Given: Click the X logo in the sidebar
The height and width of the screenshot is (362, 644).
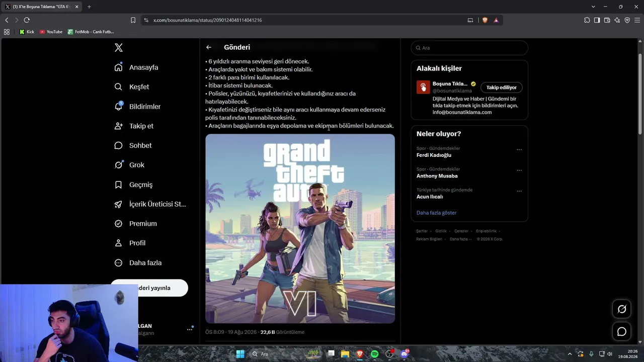Looking at the screenshot, I should 119,48.
